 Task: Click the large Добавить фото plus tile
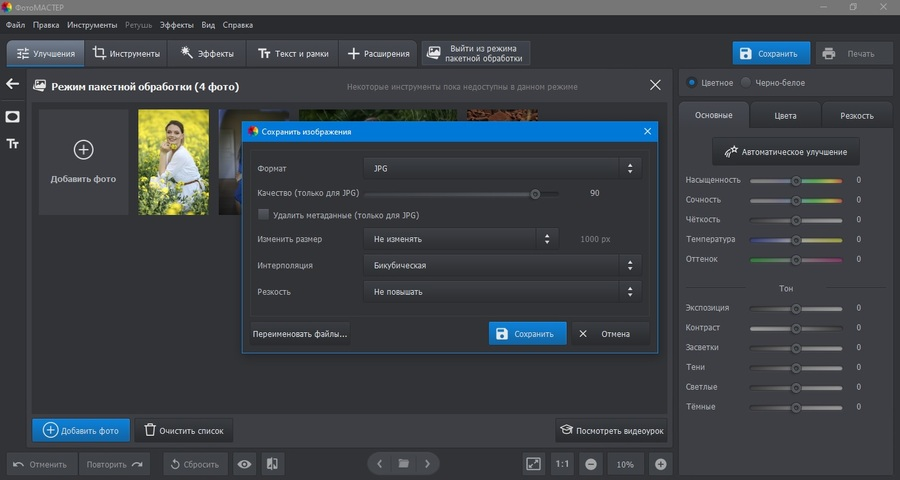click(x=83, y=162)
